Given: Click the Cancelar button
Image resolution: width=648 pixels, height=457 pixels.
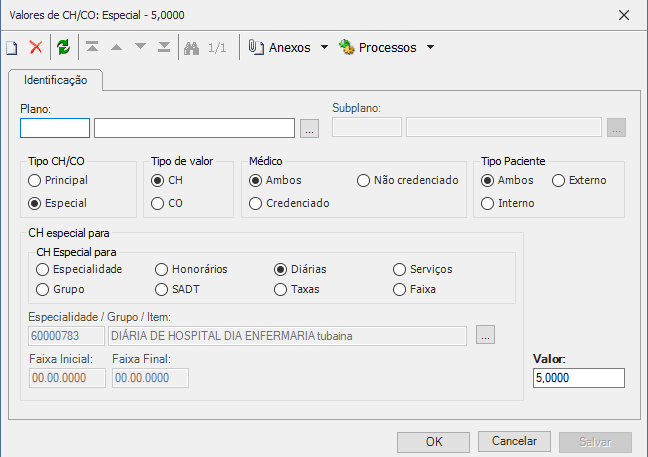Looking at the screenshot, I should pyautogui.click(x=514, y=441).
